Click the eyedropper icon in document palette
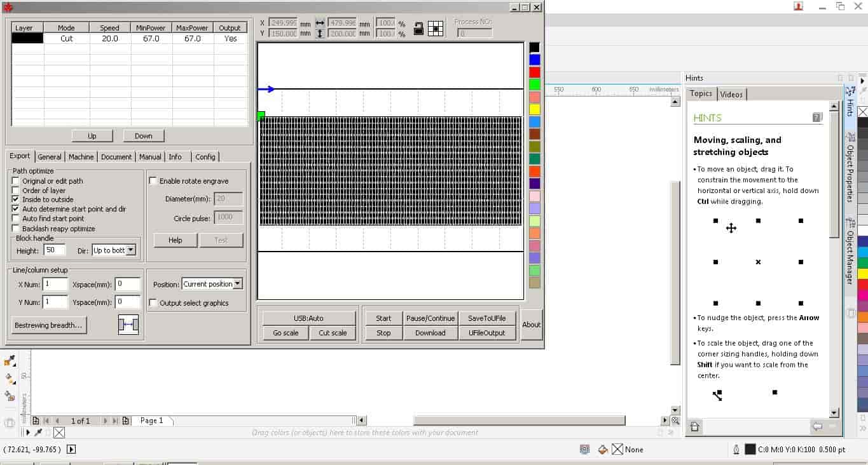868x465 pixels. 38,433
